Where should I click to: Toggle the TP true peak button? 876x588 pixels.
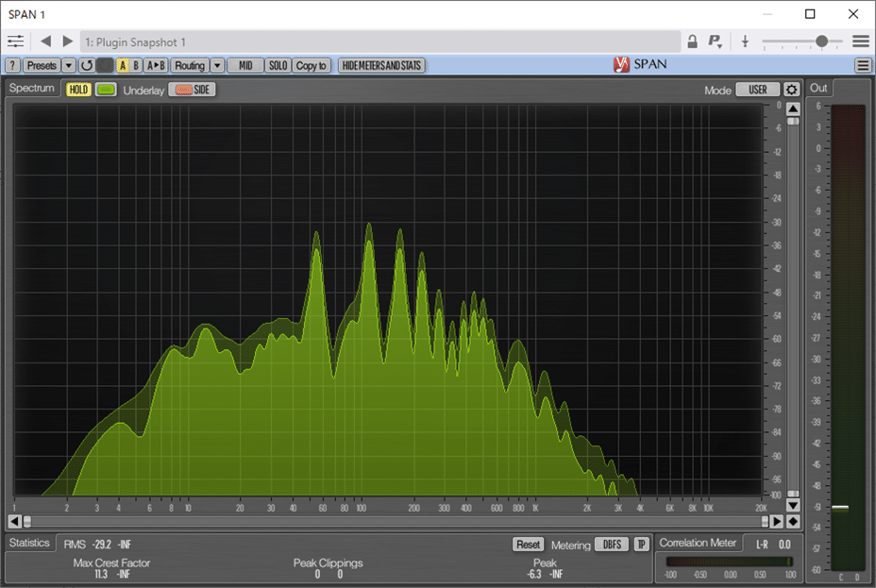pyautogui.click(x=641, y=545)
